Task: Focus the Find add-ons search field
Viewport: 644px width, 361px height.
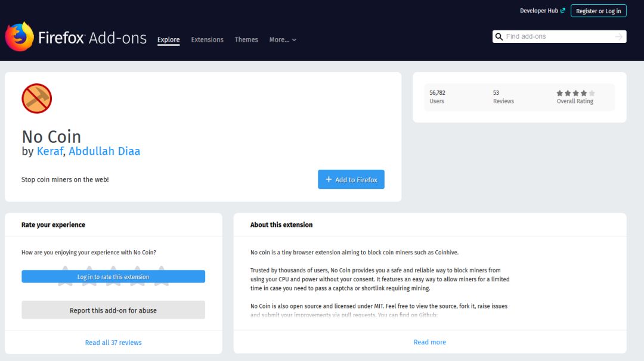Action: [x=559, y=36]
